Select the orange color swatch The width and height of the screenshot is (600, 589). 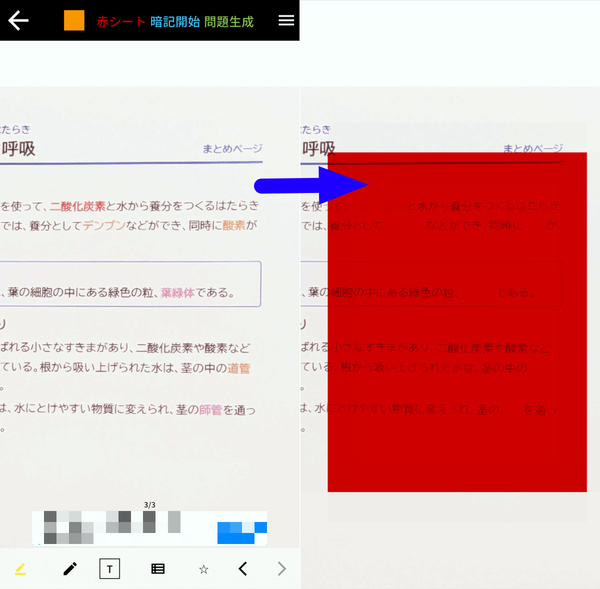[74, 20]
